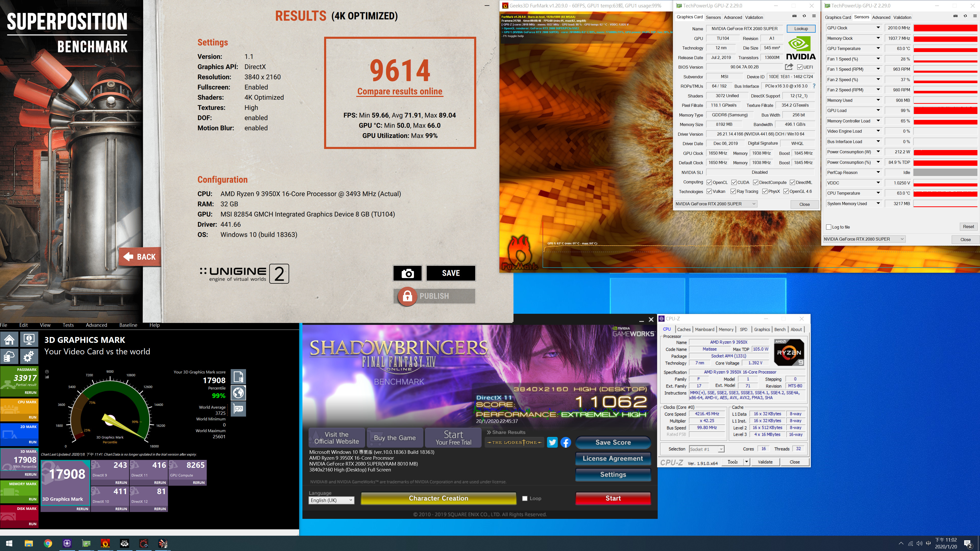Click the GPU Load red sensor graph
This screenshot has width=980, height=551.
click(945, 111)
